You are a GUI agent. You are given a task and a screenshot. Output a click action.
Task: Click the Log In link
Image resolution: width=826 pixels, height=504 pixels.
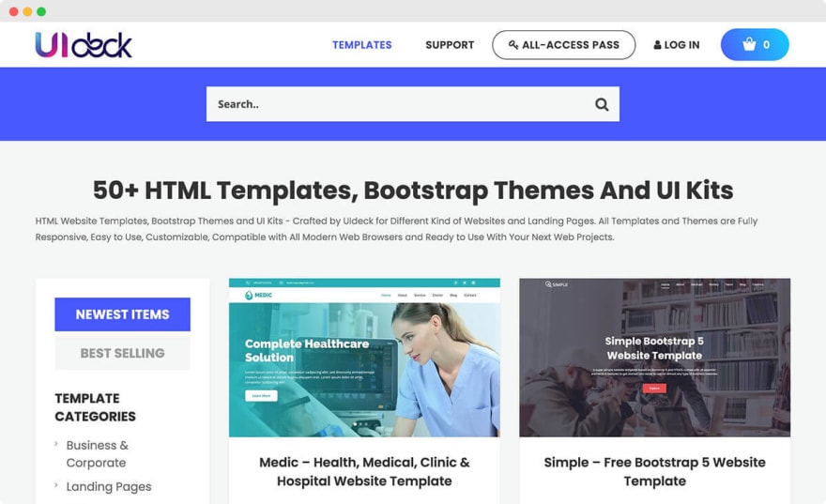click(x=677, y=45)
